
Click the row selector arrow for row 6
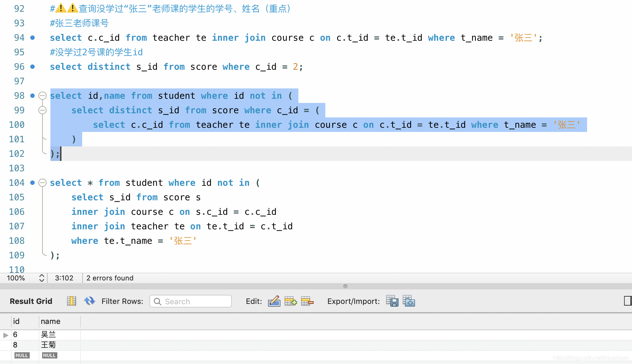coord(6,335)
